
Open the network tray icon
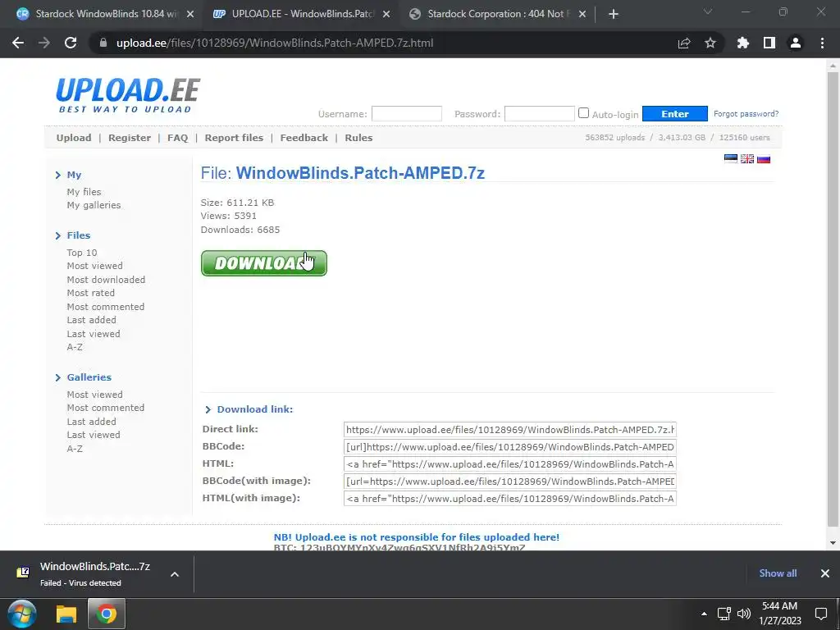tap(724, 614)
